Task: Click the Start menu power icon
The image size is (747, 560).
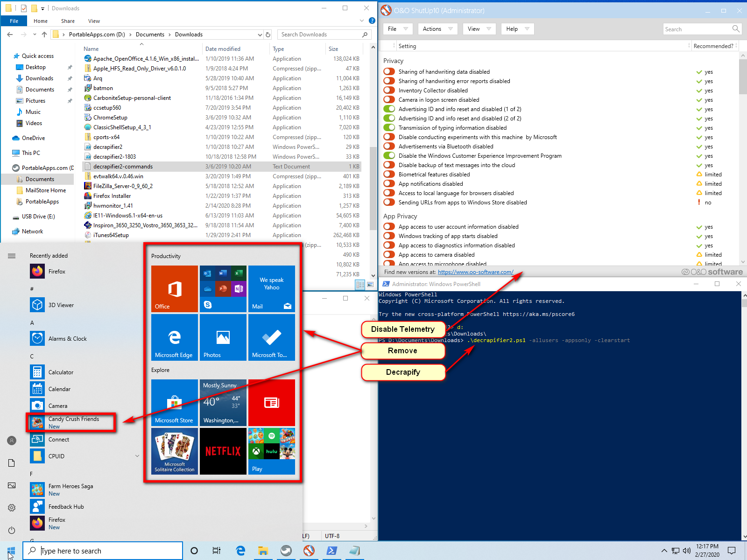Action: click(12, 530)
